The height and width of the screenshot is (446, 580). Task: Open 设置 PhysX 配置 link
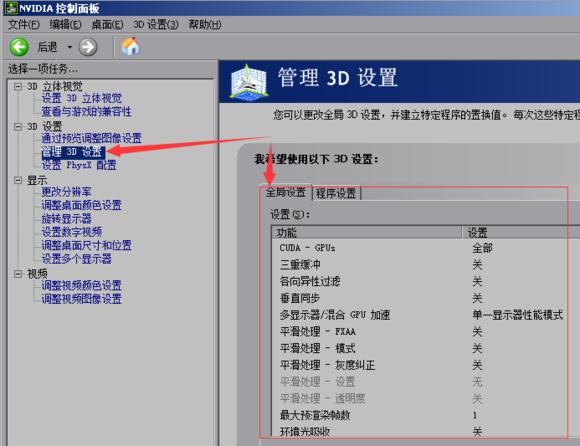click(79, 165)
